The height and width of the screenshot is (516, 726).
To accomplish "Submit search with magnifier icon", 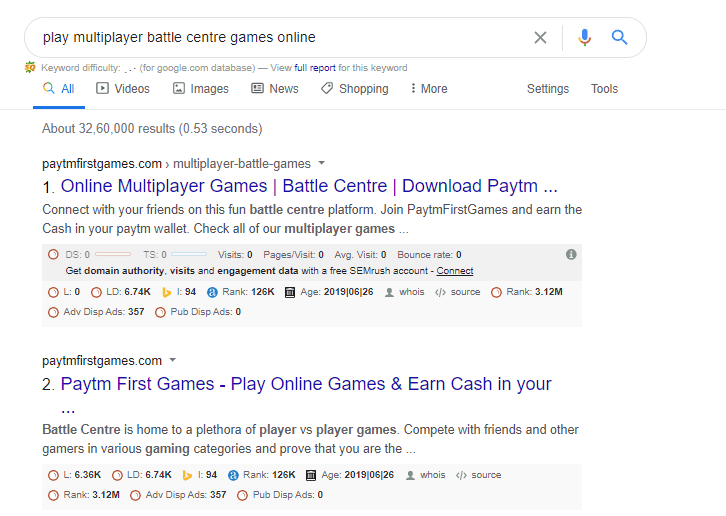I will pos(619,37).
